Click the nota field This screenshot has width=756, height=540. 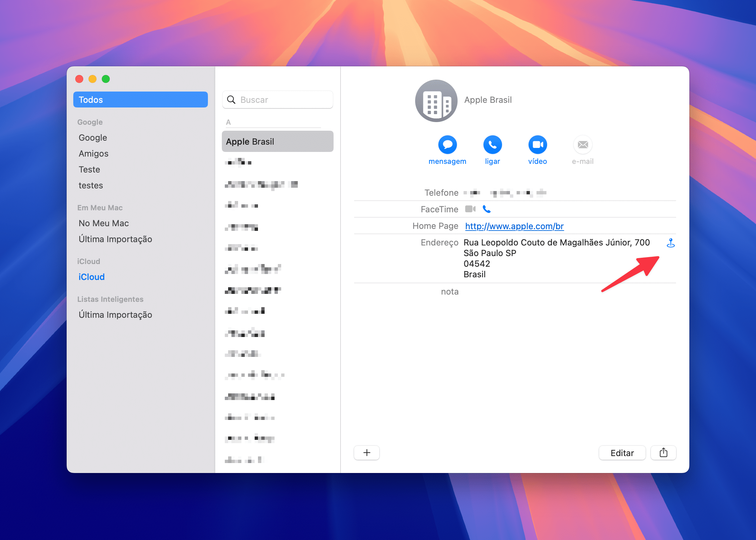coord(450,292)
